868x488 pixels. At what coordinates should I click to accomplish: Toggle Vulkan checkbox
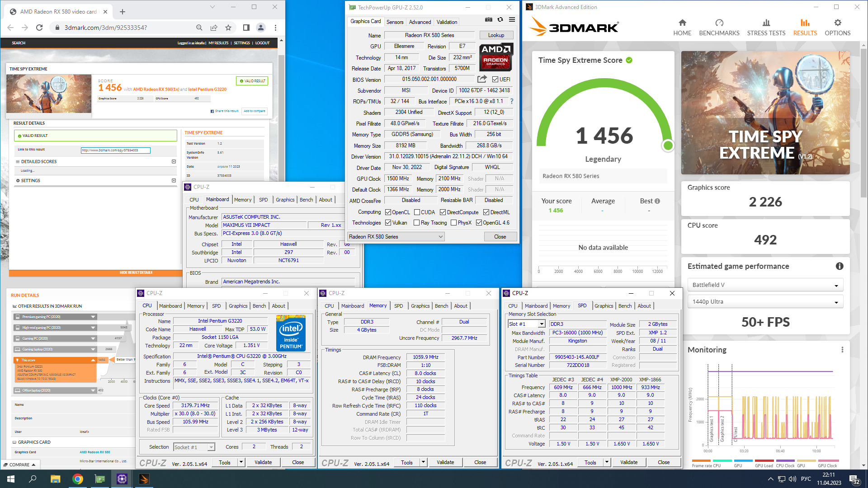click(388, 223)
